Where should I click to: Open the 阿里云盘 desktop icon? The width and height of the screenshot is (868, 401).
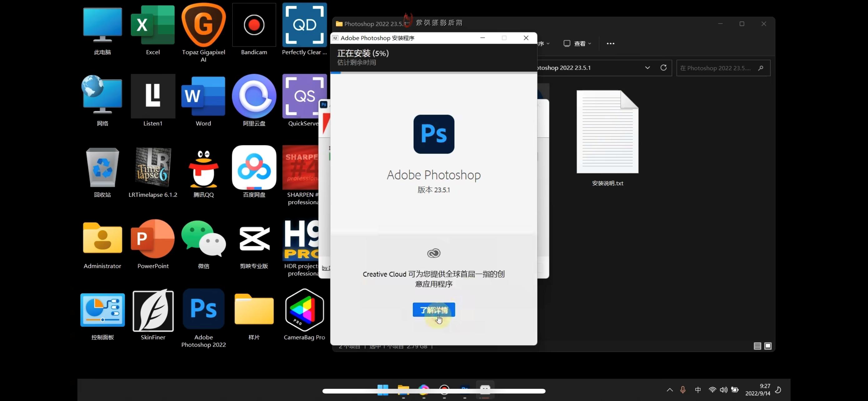[254, 96]
